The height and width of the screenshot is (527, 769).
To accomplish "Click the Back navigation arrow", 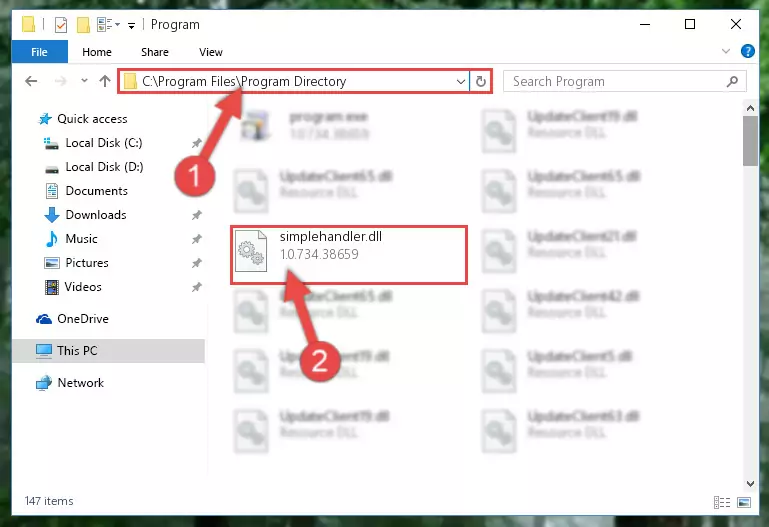I will point(31,81).
